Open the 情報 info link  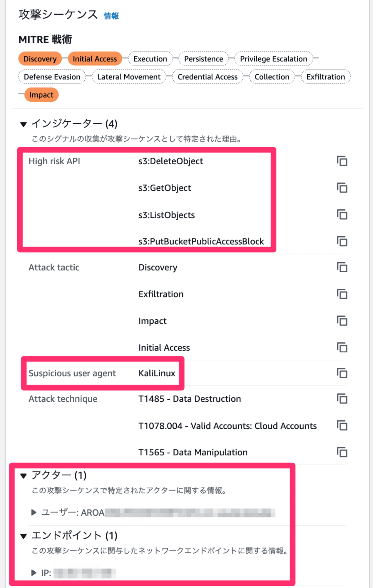(x=111, y=16)
